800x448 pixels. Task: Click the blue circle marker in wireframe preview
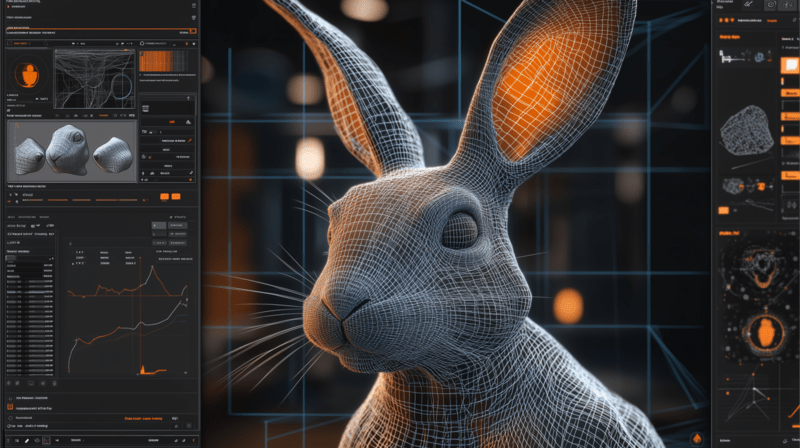tap(121, 86)
